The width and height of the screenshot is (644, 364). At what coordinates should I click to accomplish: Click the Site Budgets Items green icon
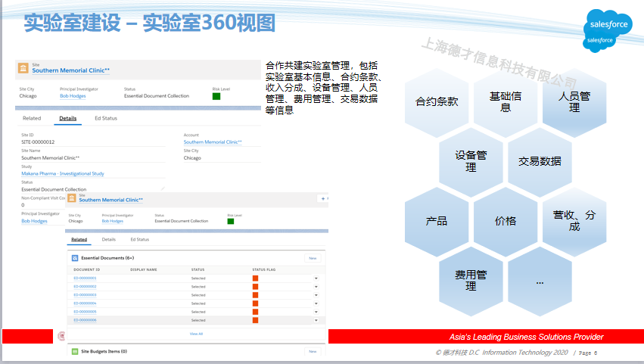click(75, 352)
